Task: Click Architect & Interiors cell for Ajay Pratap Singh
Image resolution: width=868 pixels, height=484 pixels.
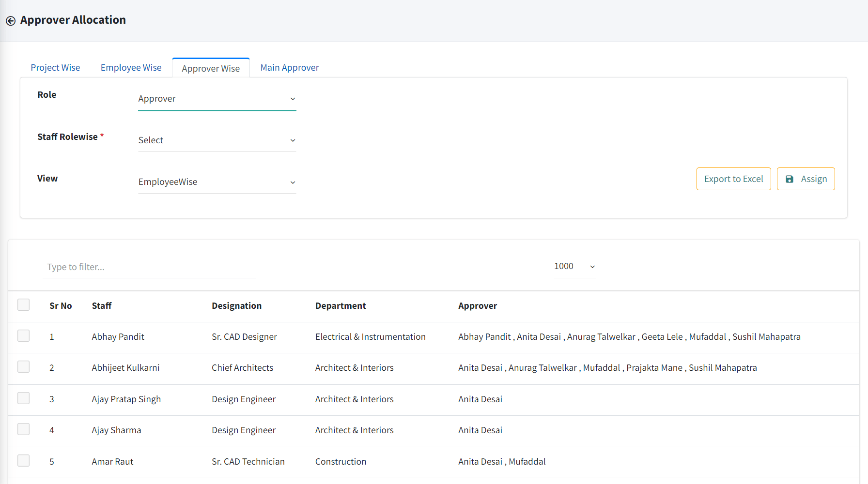Action: tap(354, 399)
